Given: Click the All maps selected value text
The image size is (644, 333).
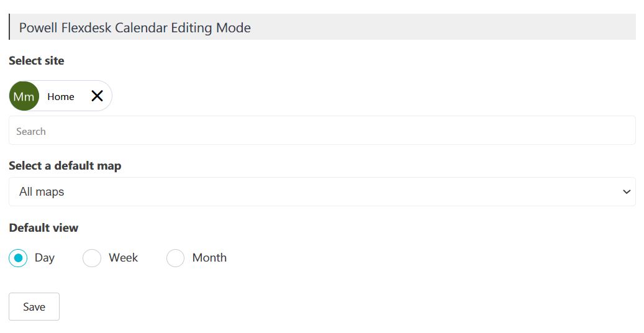Looking at the screenshot, I should coord(42,191).
